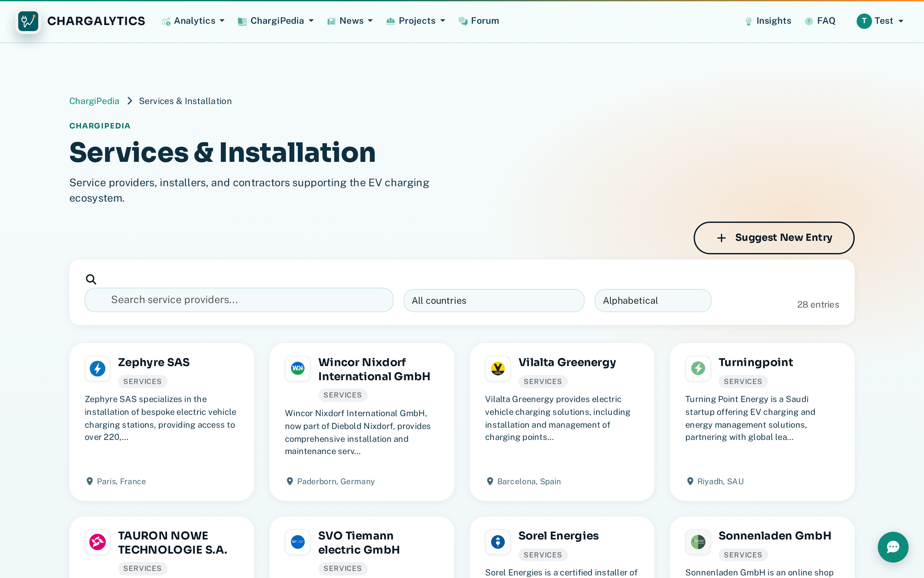
Task: Expand the News menu
Action: pos(350,21)
